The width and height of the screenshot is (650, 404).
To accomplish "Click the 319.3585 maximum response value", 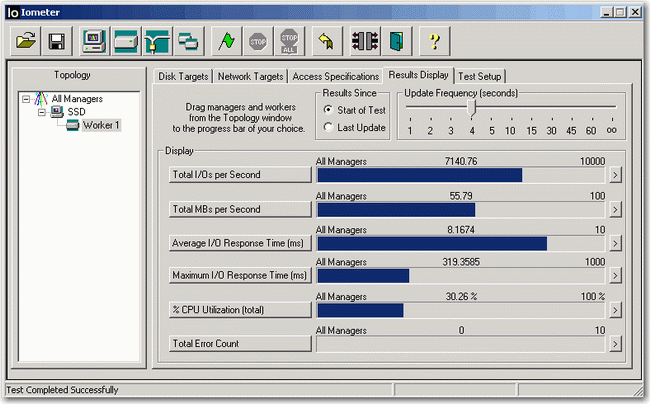I will 461,262.
